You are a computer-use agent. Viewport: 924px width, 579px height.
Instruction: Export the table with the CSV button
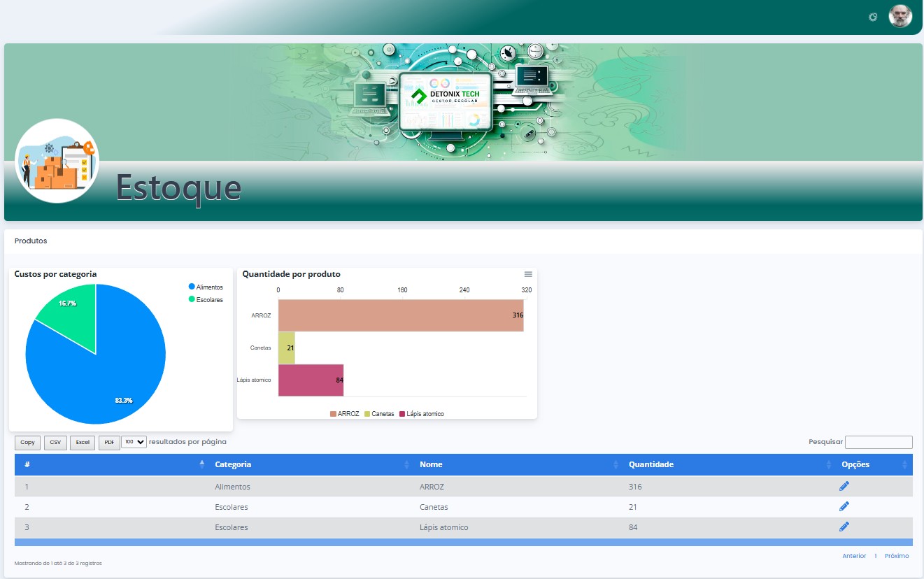click(56, 443)
